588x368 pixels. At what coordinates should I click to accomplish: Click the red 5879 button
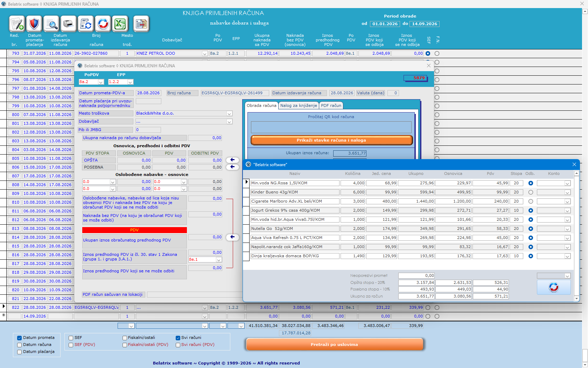(415, 78)
